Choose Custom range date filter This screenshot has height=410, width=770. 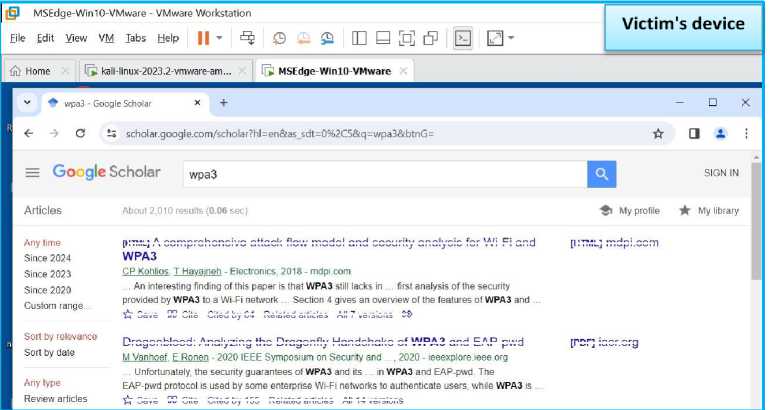point(57,306)
